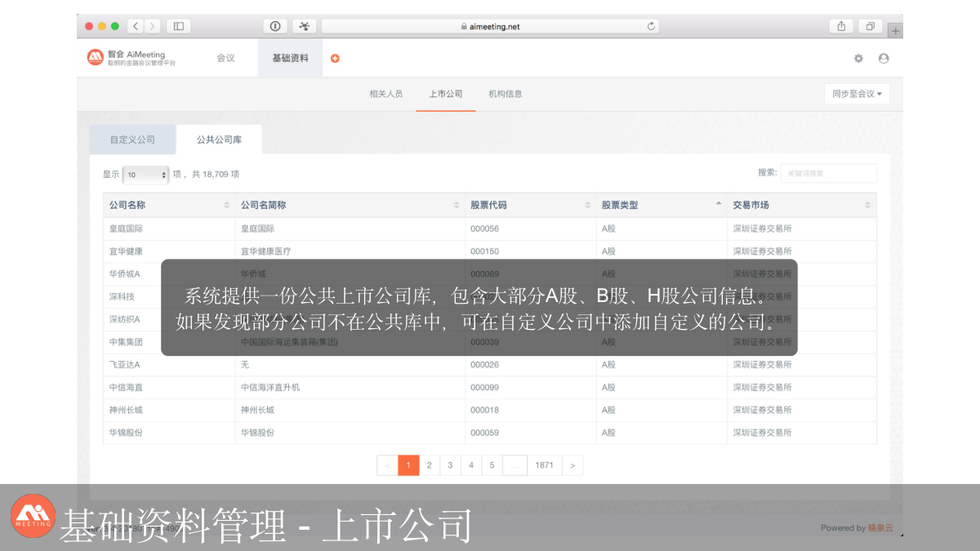Show all Safari tabs overview icon

pyautogui.click(x=870, y=26)
